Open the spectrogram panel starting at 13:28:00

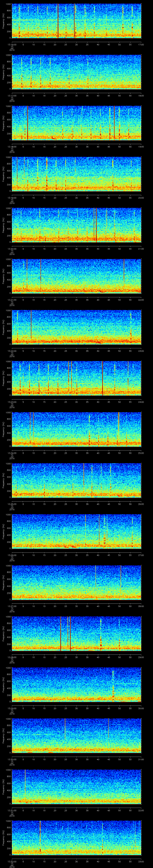(77, 633)
